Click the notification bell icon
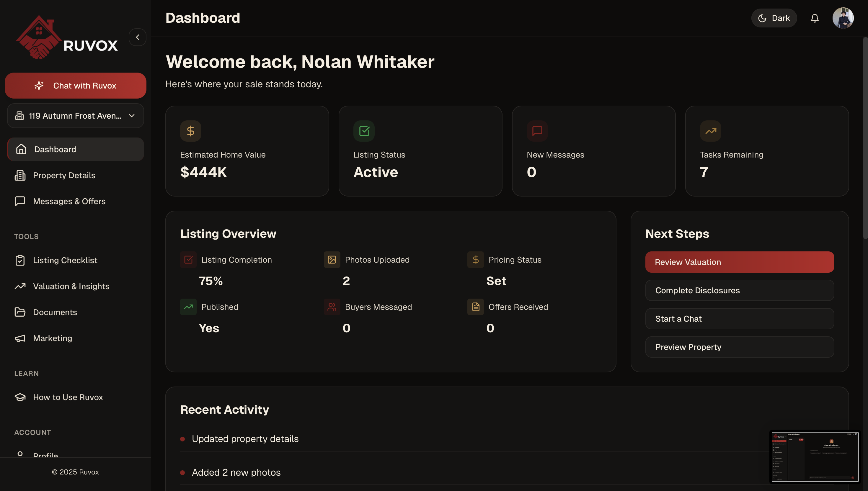 [814, 18]
